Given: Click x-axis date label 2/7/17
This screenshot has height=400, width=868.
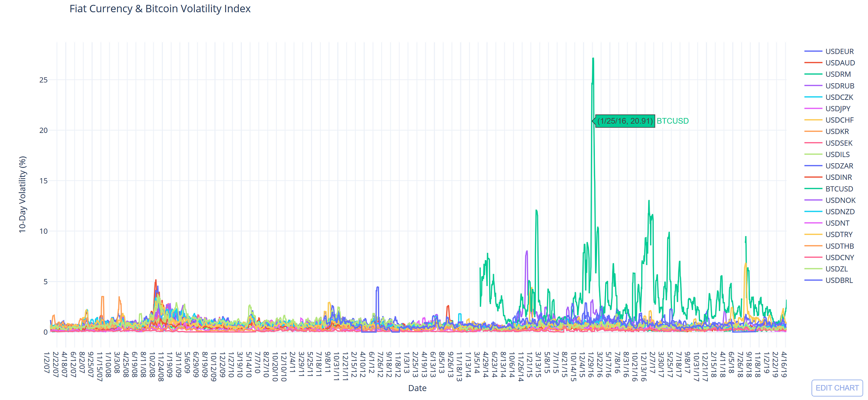Looking at the screenshot, I should [652, 362].
